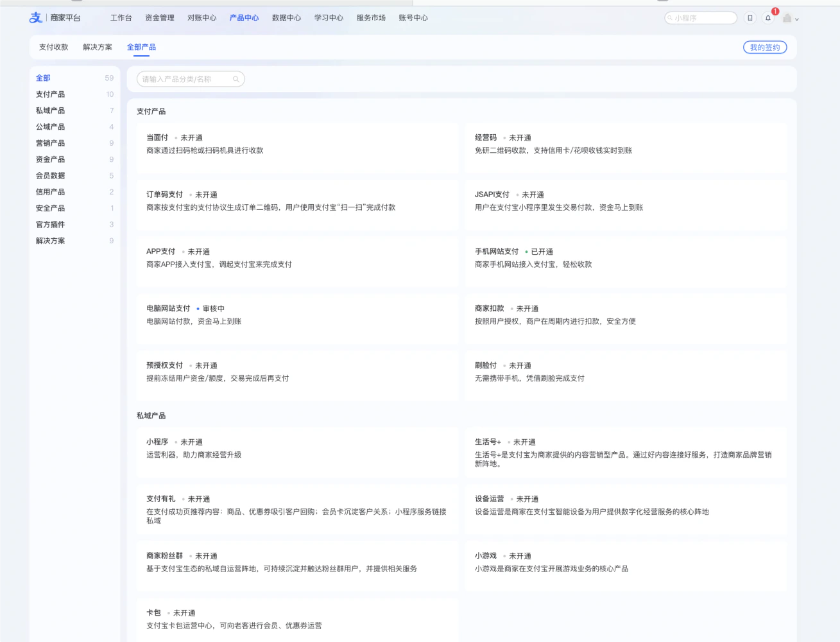Open the 工作台 menu
The width and height of the screenshot is (840, 642).
point(121,18)
